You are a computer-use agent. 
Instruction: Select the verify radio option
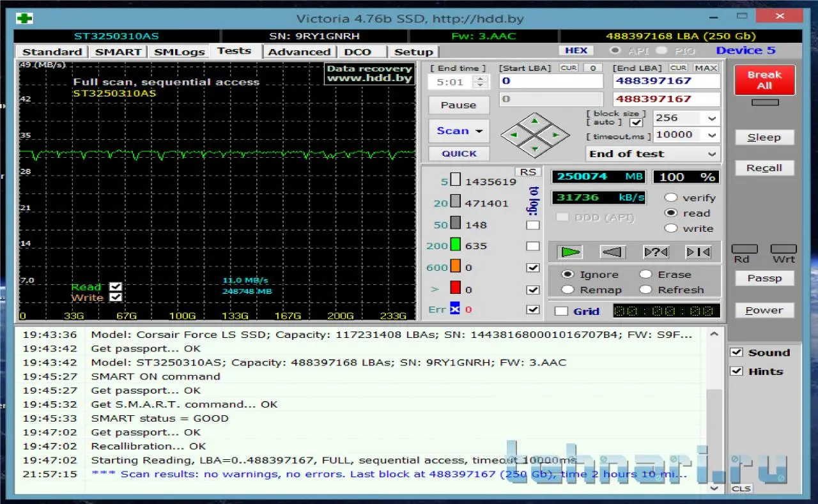671,198
